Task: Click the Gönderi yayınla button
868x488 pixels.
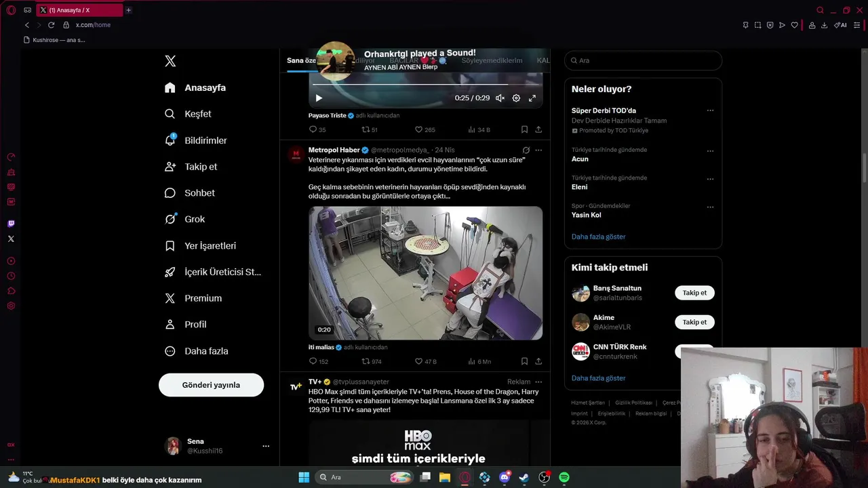Action: coord(211,385)
